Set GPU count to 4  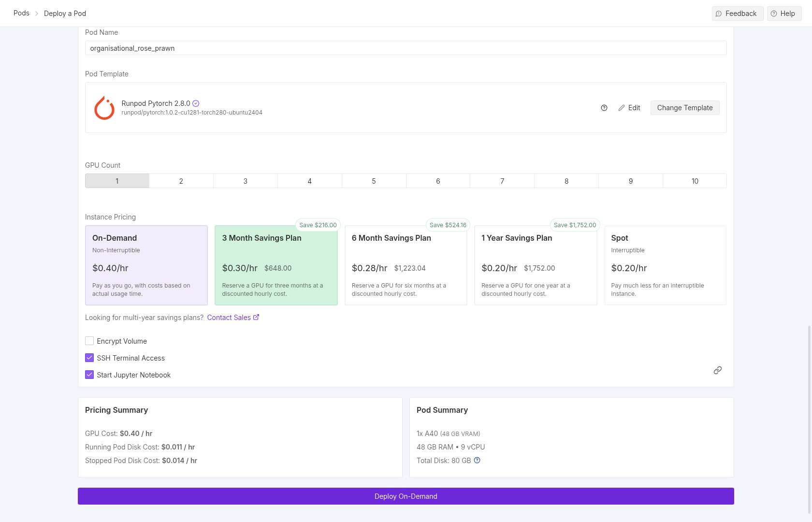pos(309,181)
